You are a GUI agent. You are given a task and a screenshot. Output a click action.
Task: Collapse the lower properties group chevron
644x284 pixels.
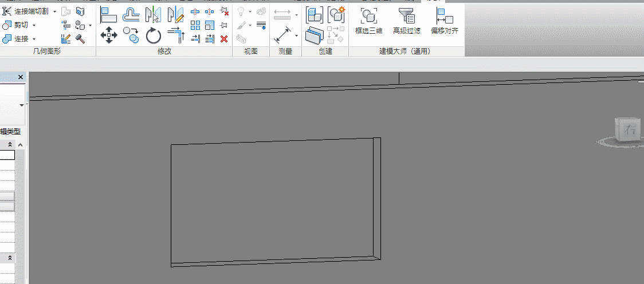(10, 258)
